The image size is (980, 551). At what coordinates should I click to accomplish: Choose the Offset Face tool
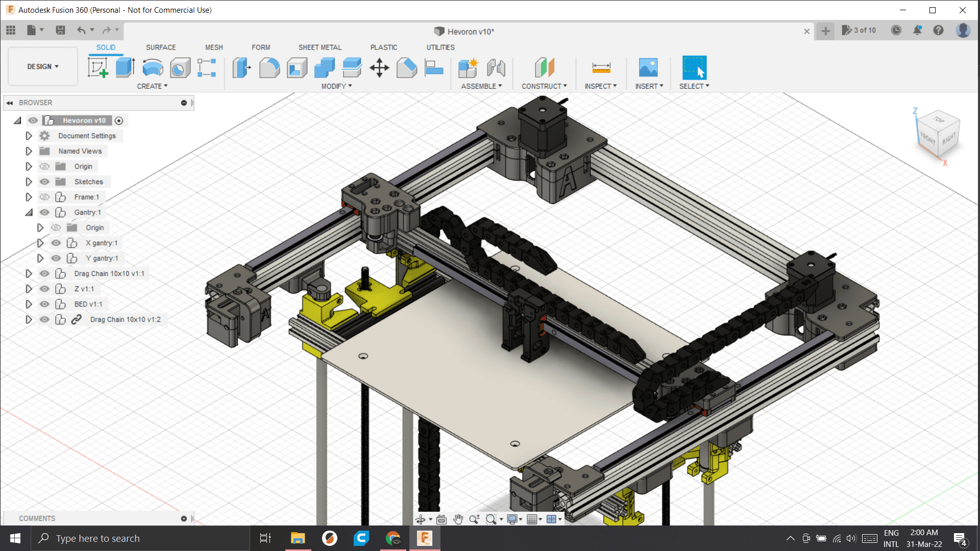tap(352, 67)
